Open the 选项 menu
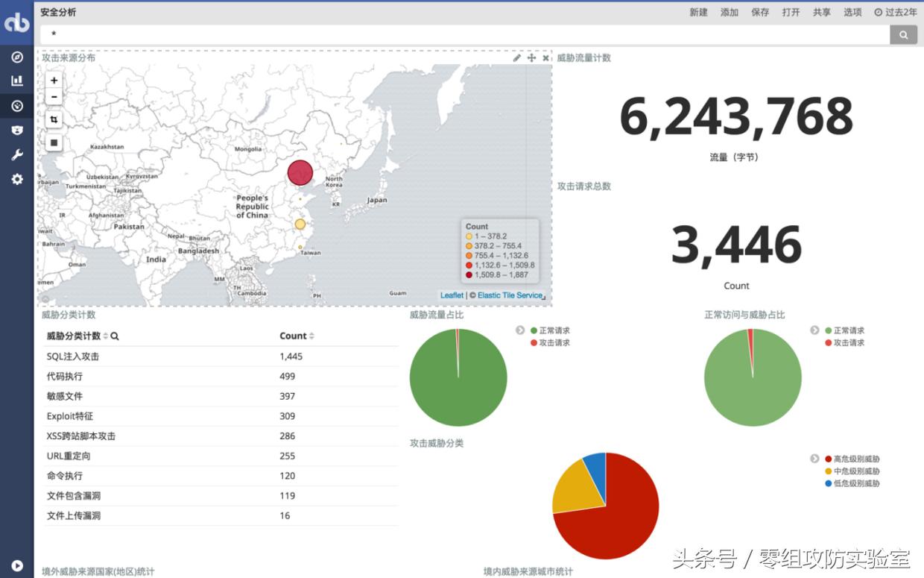Image resolution: width=924 pixels, height=578 pixels. [x=852, y=12]
